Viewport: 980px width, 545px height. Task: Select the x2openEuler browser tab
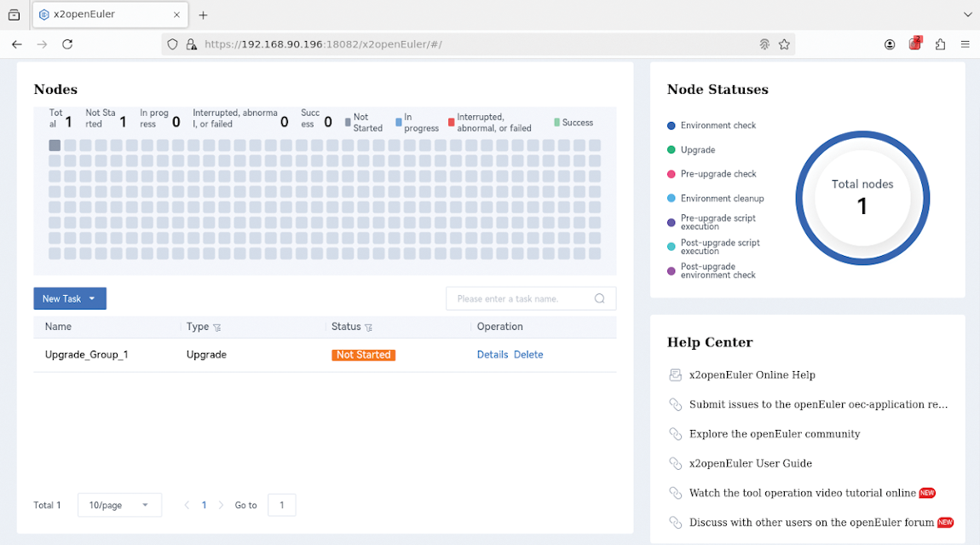(110, 14)
